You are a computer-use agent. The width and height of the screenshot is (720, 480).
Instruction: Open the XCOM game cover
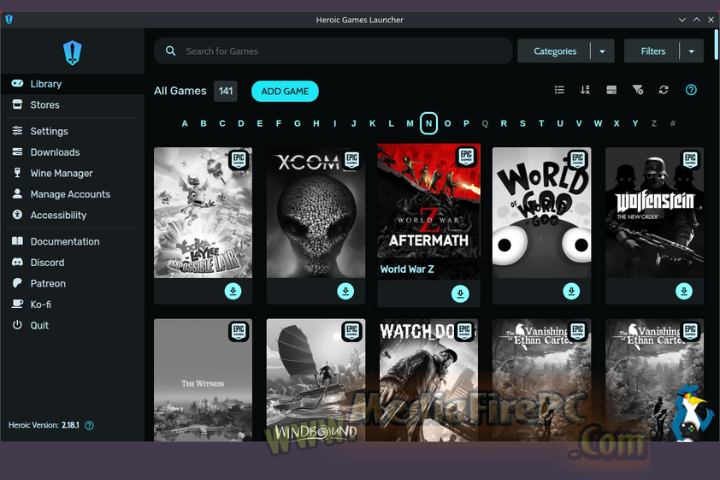tap(316, 213)
